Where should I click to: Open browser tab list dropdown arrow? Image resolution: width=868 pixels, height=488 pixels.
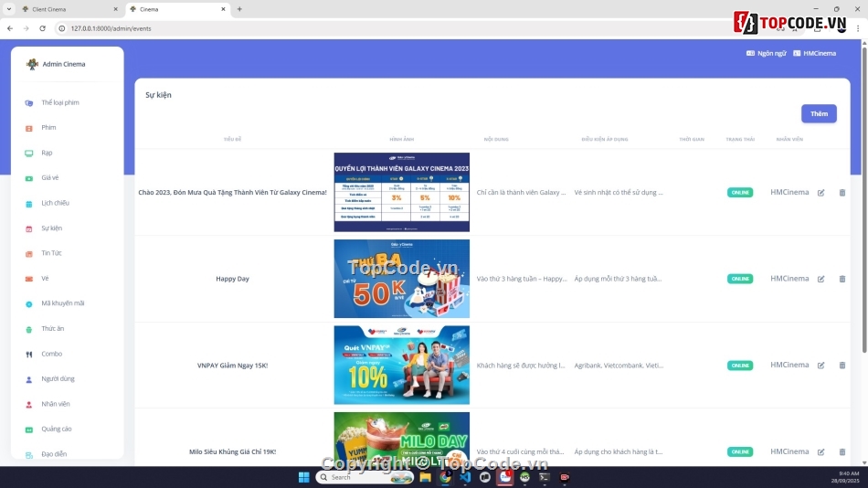point(8,9)
